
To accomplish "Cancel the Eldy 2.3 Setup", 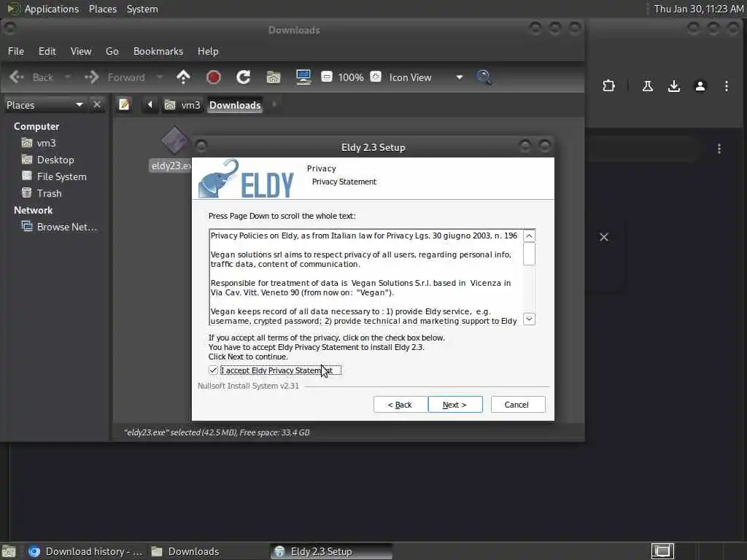I will point(517,404).
